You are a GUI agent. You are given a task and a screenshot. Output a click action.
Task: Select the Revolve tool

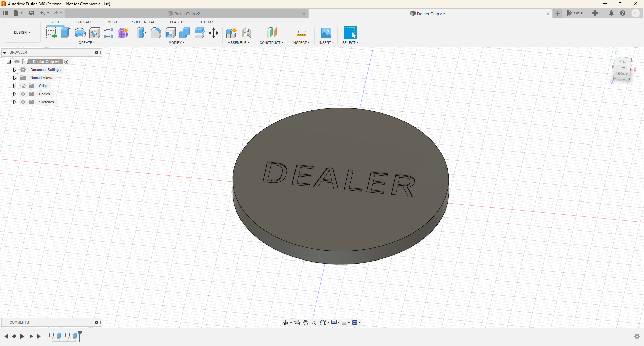point(80,33)
